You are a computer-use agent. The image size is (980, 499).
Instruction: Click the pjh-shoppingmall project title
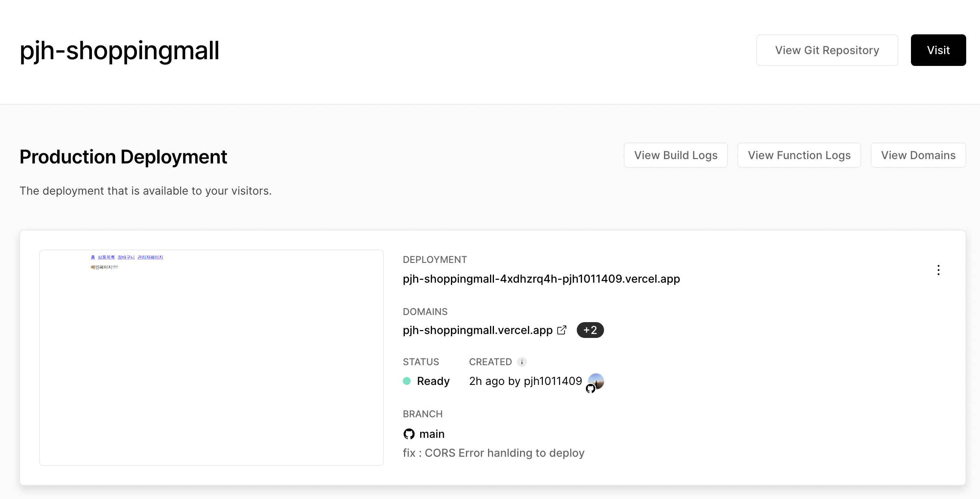(x=120, y=51)
